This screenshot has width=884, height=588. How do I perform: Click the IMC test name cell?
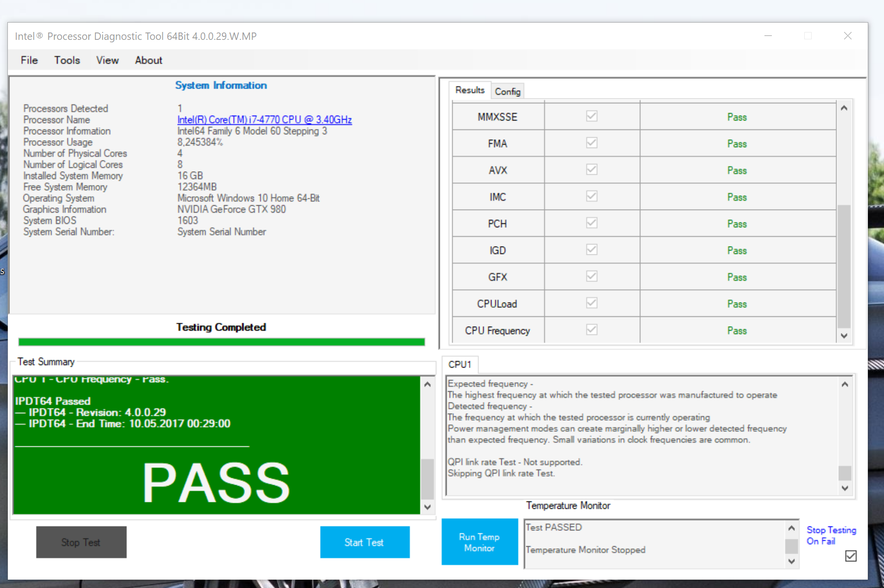click(498, 197)
